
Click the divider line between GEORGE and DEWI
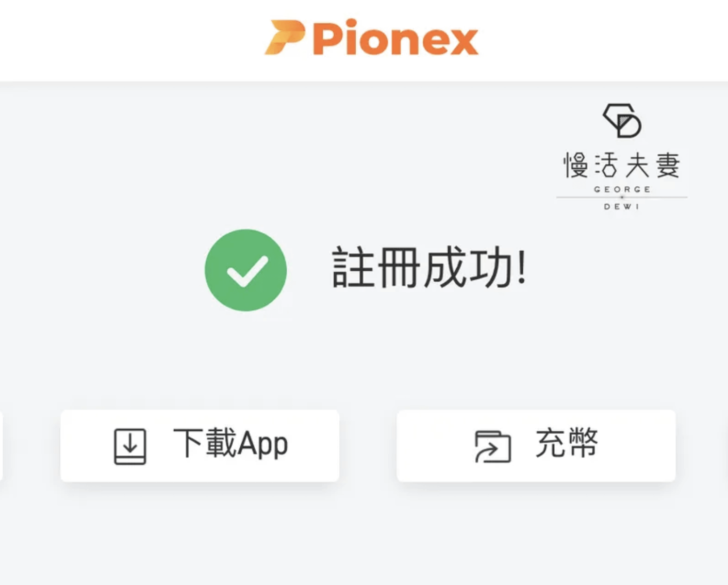click(622, 197)
